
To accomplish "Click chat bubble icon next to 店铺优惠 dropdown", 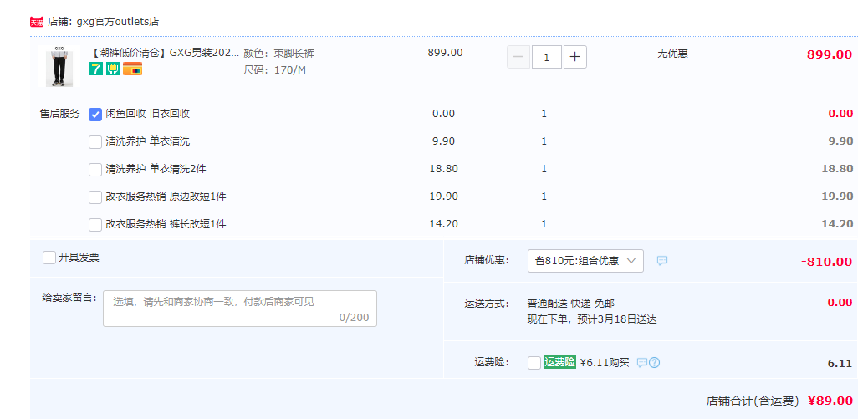I will (x=662, y=261).
